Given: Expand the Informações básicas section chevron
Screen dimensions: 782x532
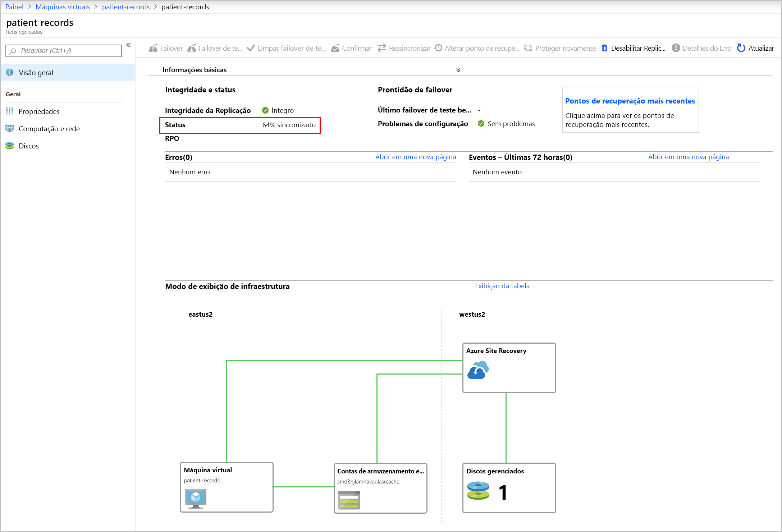Looking at the screenshot, I should [x=458, y=70].
